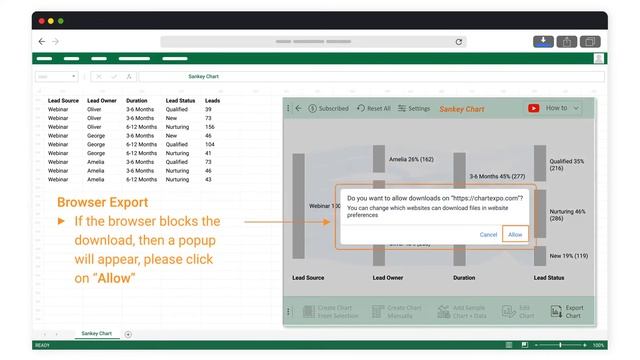Click the Lead Source axis label in chart
The height and width of the screenshot is (360, 640).
coord(308,278)
